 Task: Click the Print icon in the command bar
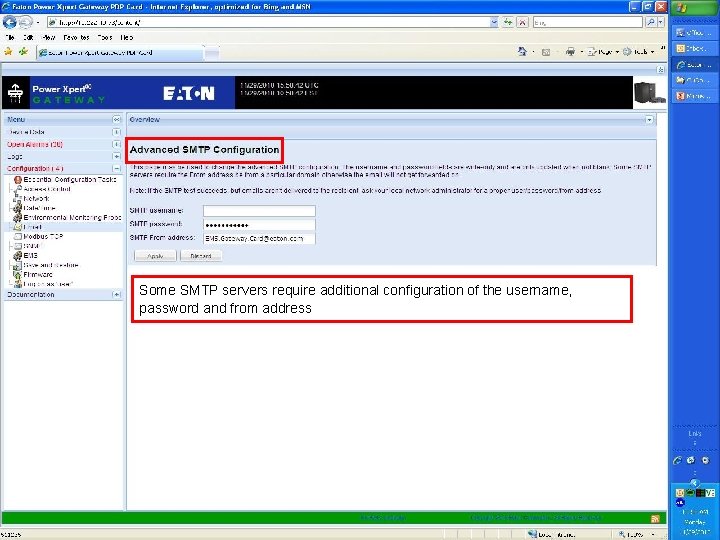pos(570,51)
